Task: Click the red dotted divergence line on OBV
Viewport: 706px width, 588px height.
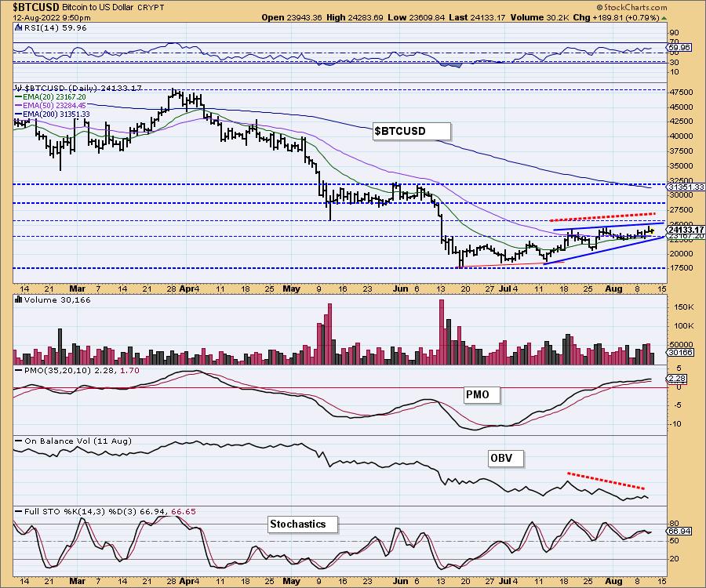Action: click(x=606, y=481)
